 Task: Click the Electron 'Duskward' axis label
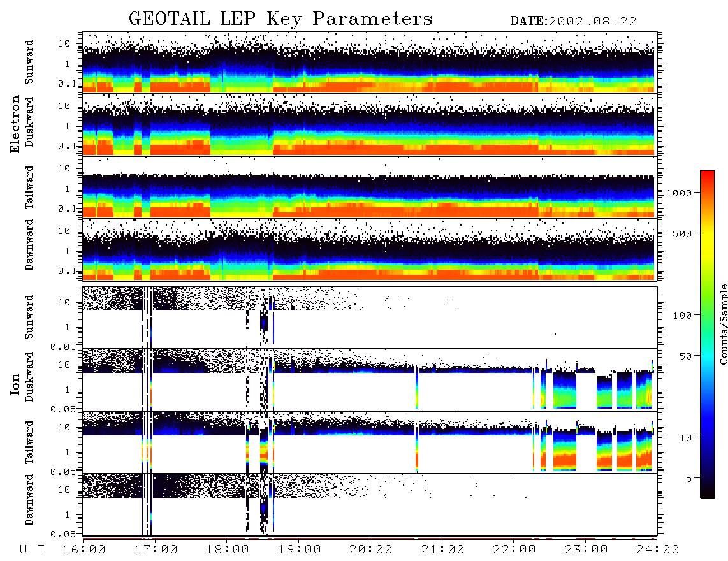[29, 122]
